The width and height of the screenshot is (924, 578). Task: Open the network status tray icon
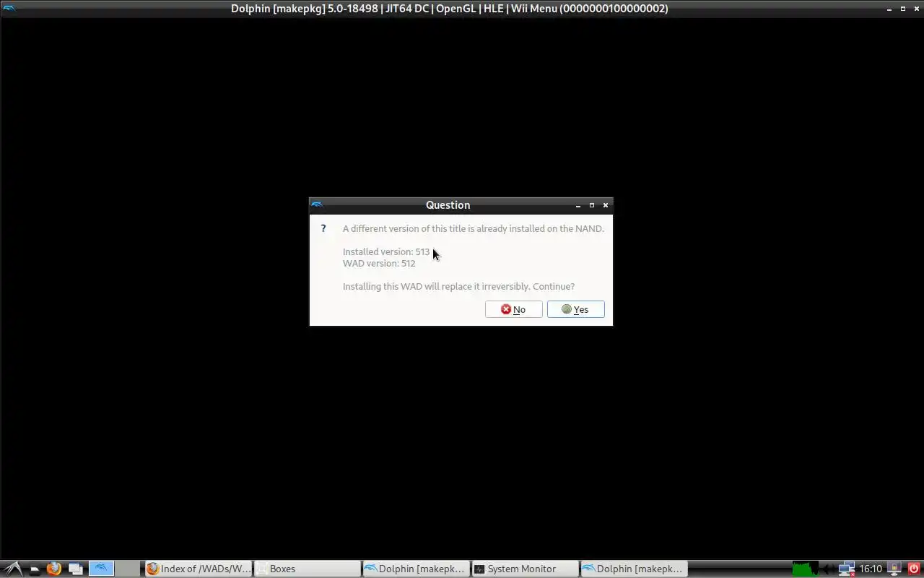(846, 569)
